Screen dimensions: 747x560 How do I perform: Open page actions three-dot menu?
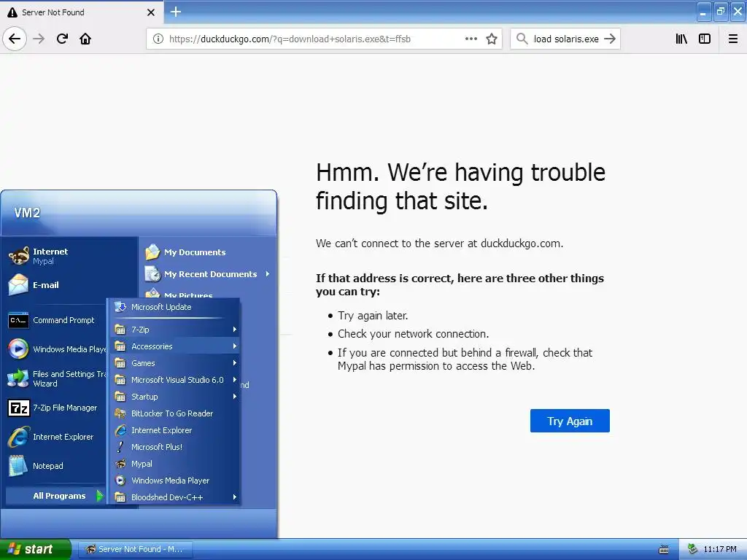point(471,39)
